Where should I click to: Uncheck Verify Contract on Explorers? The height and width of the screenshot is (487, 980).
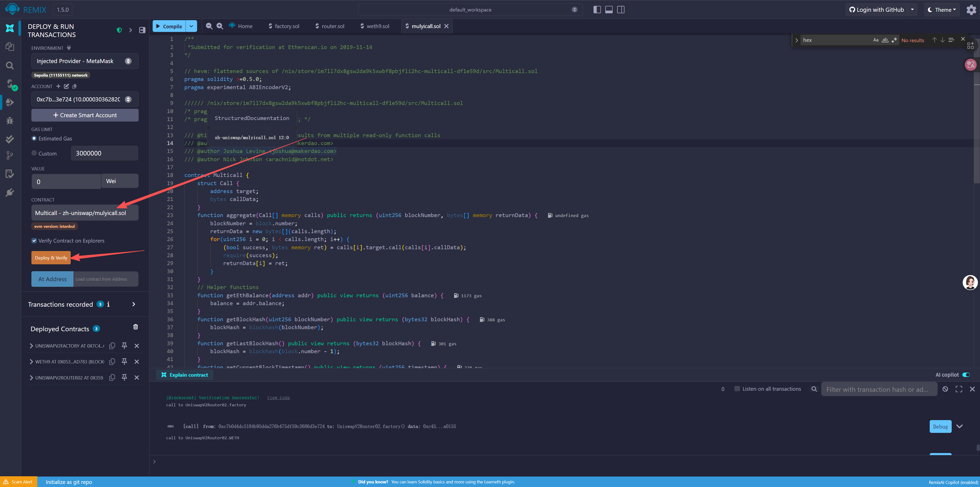[34, 241]
